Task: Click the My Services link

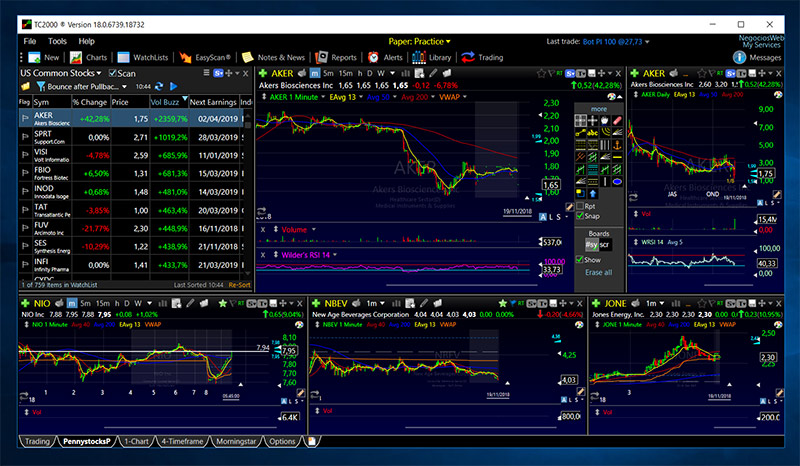Action: pyautogui.click(x=763, y=45)
